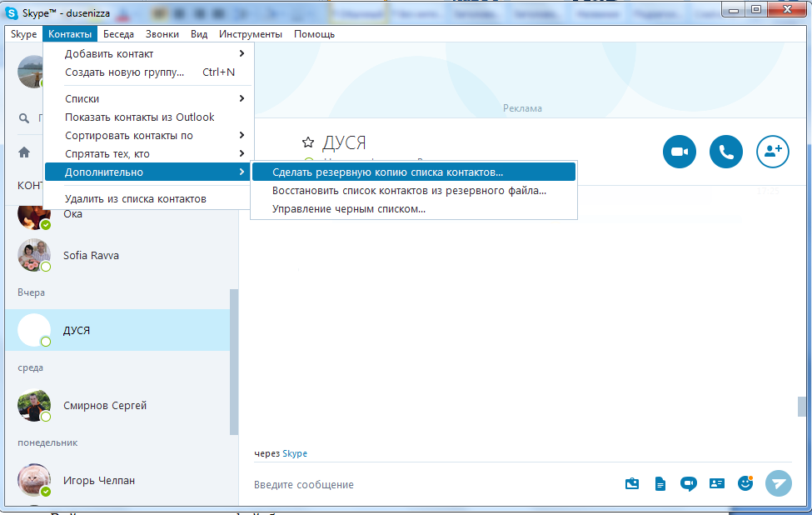
Task: Click the send file document icon
Action: point(660,484)
